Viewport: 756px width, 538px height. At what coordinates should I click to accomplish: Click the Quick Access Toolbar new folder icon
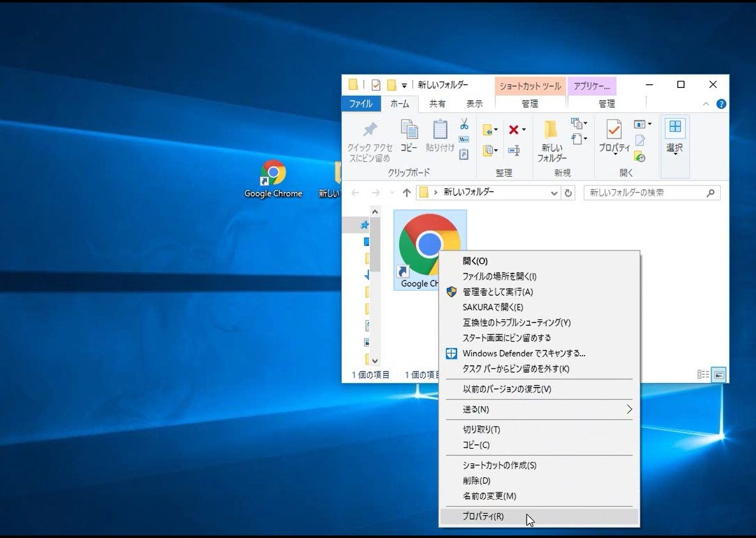(391, 85)
